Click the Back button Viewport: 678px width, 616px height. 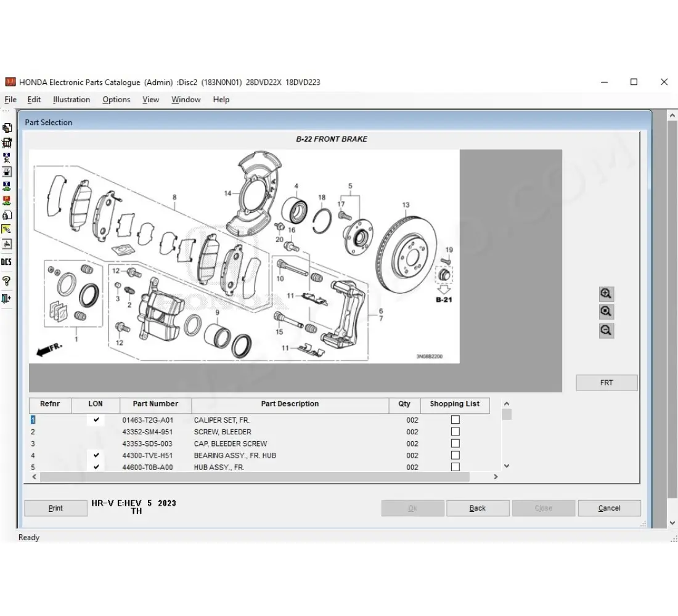[x=477, y=508]
